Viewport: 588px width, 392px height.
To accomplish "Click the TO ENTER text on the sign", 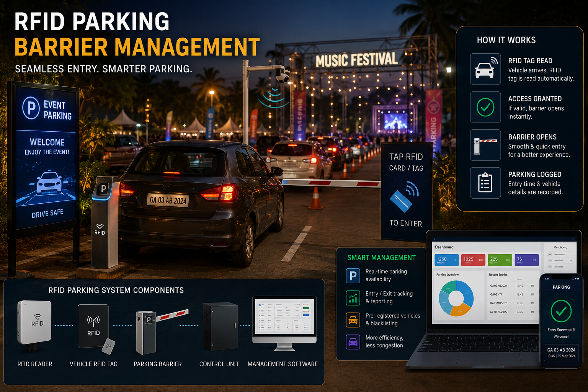I will point(406,223).
